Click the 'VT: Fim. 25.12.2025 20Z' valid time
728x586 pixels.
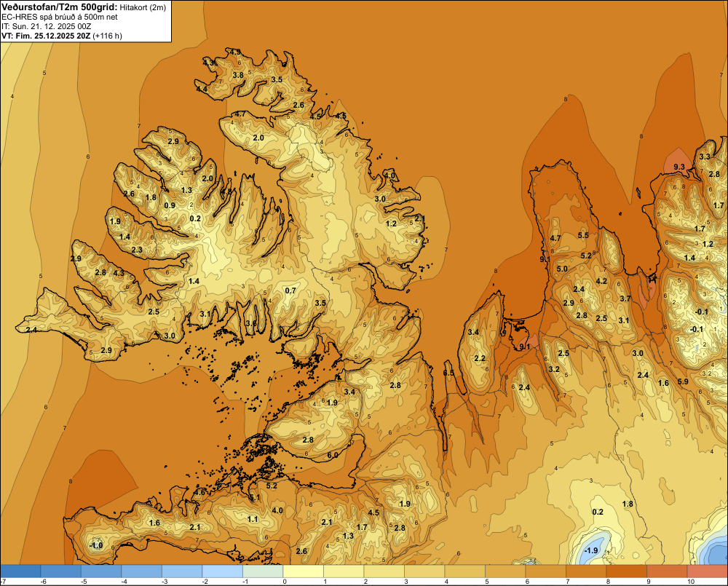tap(46, 36)
